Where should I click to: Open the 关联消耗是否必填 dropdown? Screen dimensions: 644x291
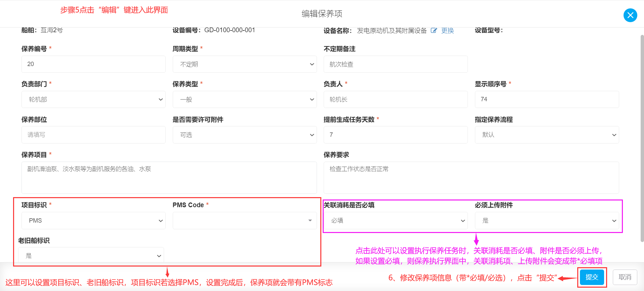click(395, 221)
